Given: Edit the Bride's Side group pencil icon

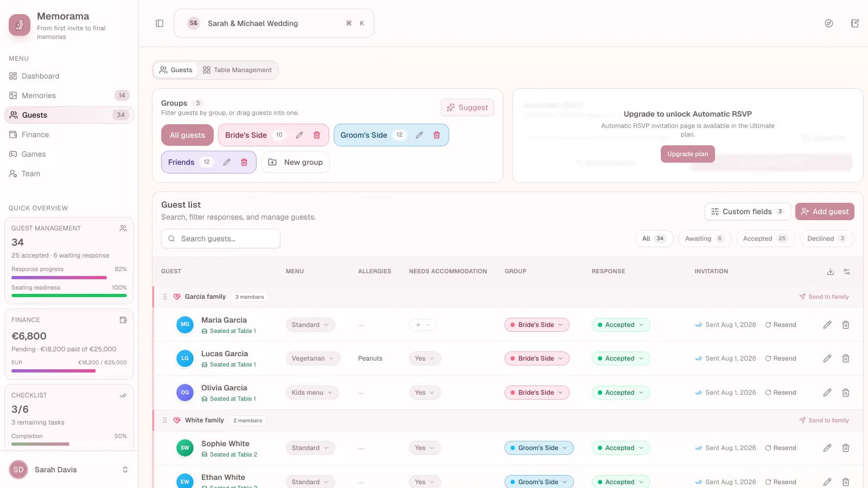Looking at the screenshot, I should coord(299,135).
